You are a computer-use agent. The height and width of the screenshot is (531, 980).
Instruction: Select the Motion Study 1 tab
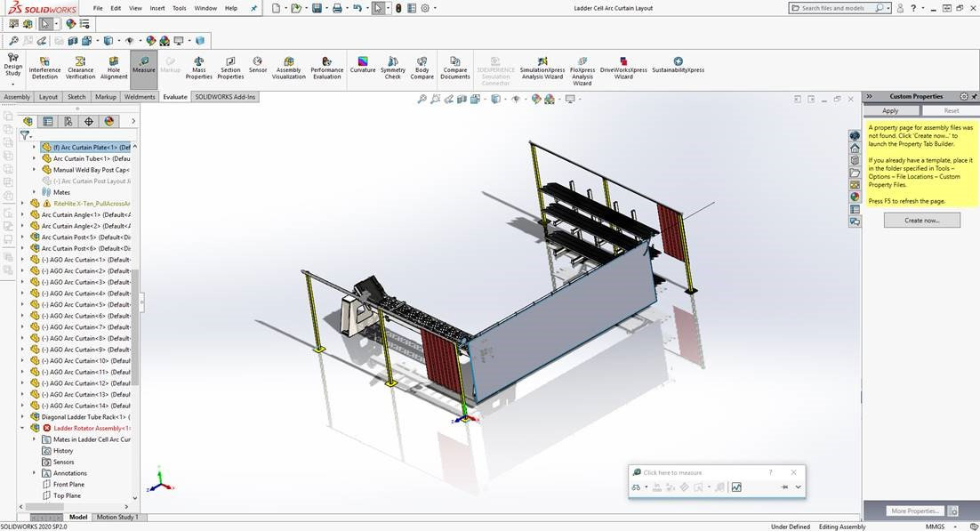coord(117,518)
